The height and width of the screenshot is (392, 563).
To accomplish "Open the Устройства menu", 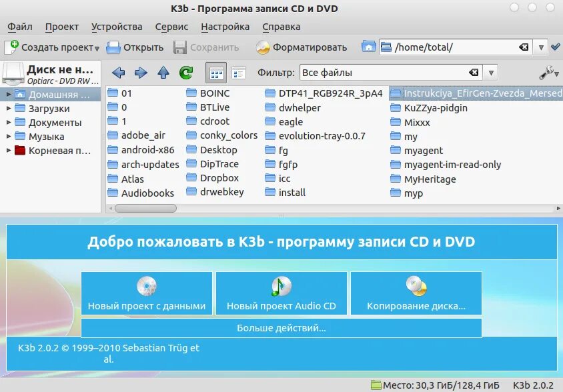I will point(117,27).
